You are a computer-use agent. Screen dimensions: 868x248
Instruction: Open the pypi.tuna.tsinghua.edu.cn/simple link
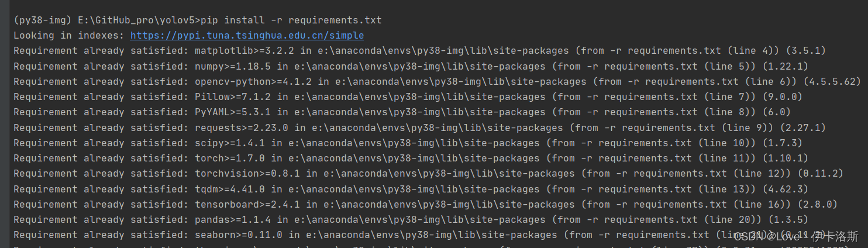[x=247, y=36]
